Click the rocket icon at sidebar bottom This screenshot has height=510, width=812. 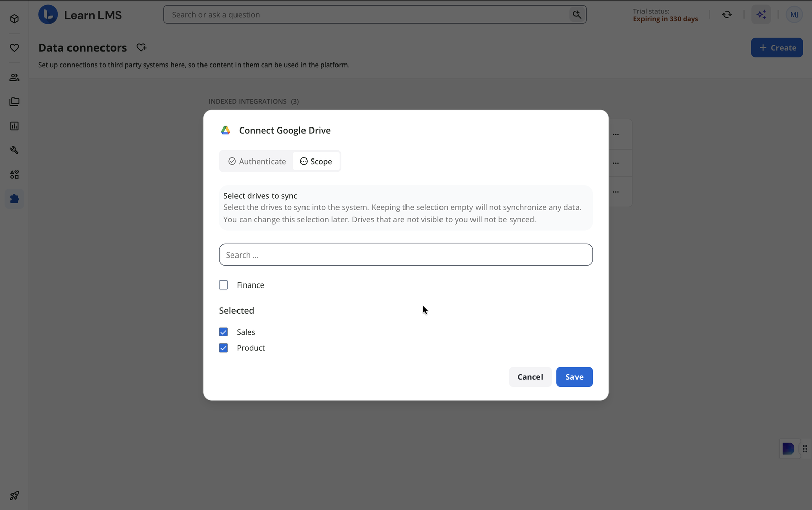(x=14, y=495)
